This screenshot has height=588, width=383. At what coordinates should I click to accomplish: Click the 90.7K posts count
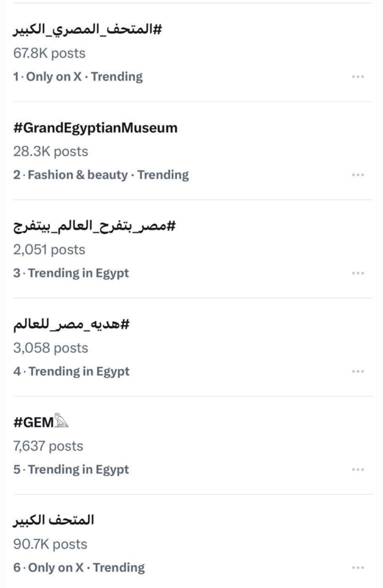click(x=50, y=544)
